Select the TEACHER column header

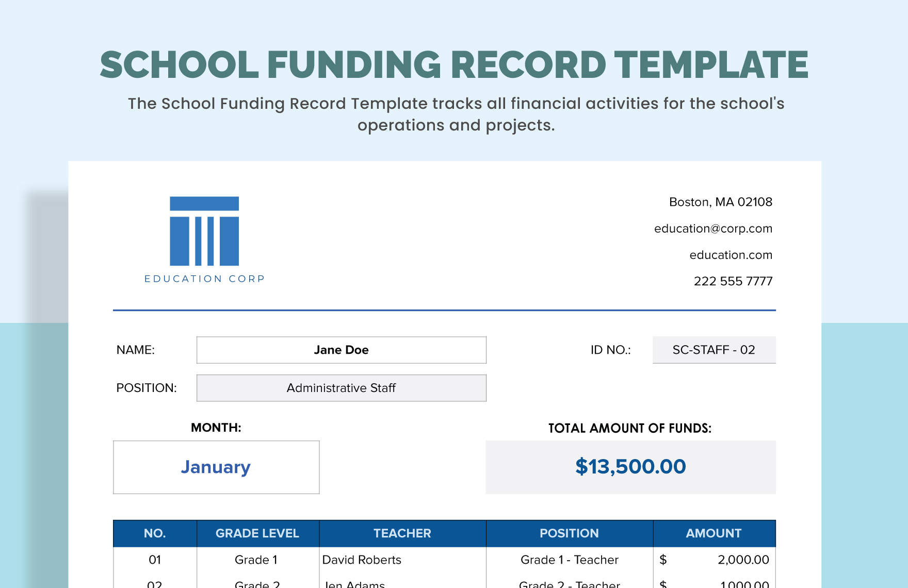(x=402, y=533)
